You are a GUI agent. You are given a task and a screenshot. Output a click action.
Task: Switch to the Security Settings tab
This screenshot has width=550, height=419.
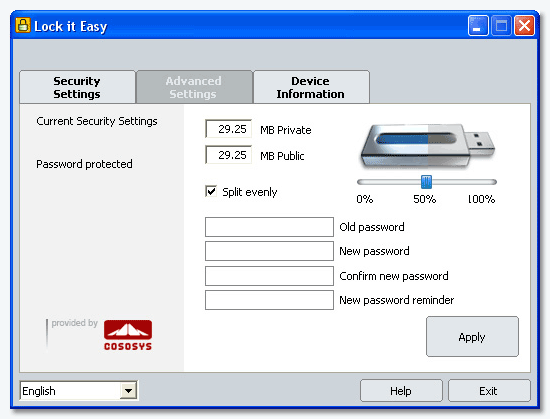pos(77,87)
